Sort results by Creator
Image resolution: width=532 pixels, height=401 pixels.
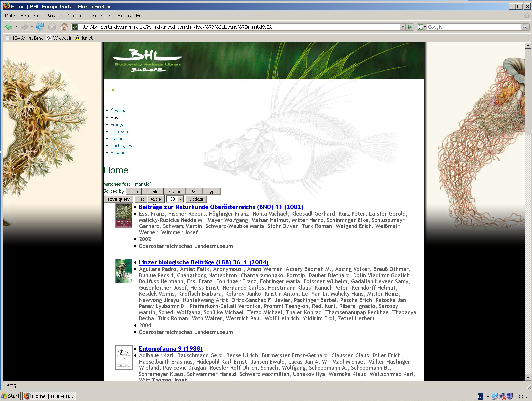point(153,191)
